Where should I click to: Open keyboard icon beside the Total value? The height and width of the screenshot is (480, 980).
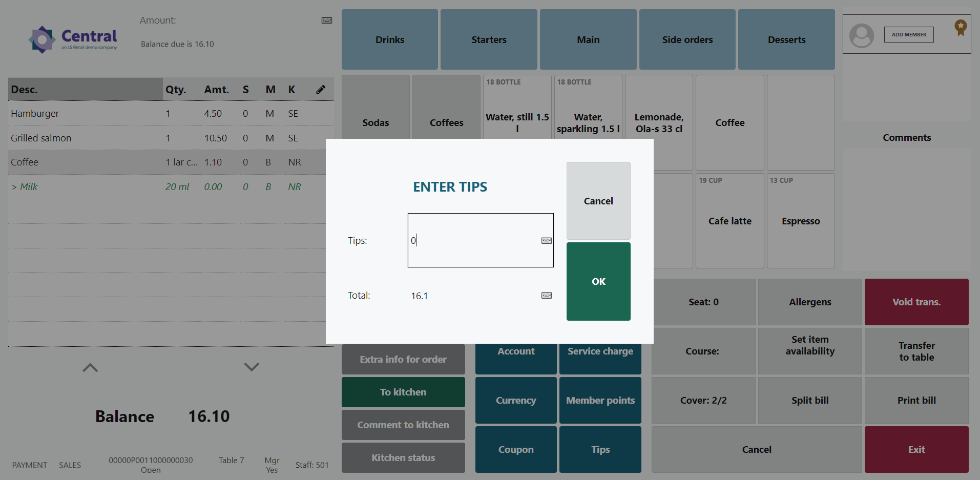(x=547, y=296)
